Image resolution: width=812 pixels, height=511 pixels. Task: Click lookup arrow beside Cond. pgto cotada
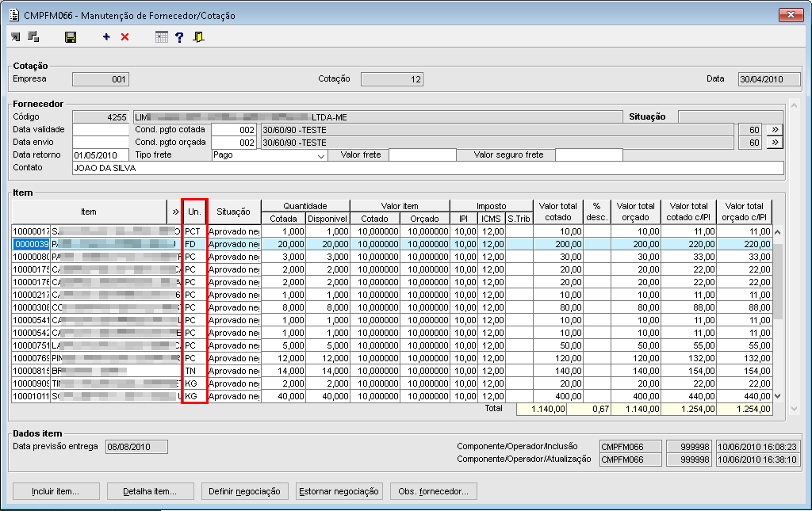coord(775,130)
